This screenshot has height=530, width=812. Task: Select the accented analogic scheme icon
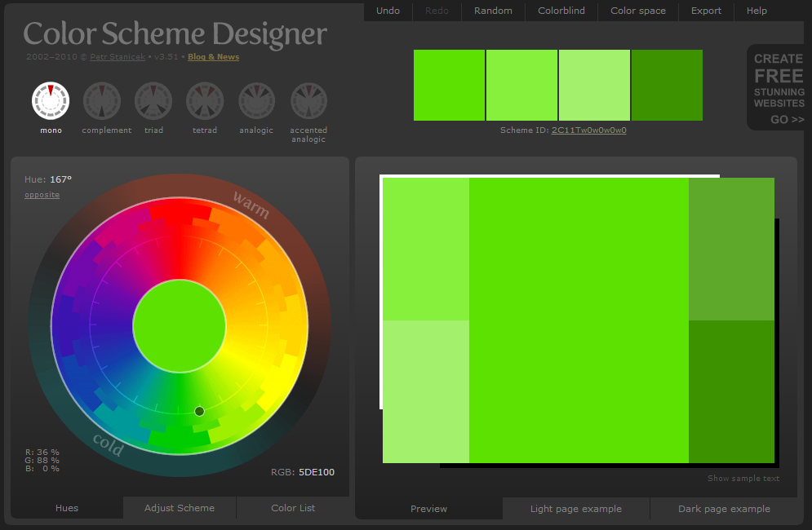tap(308, 99)
